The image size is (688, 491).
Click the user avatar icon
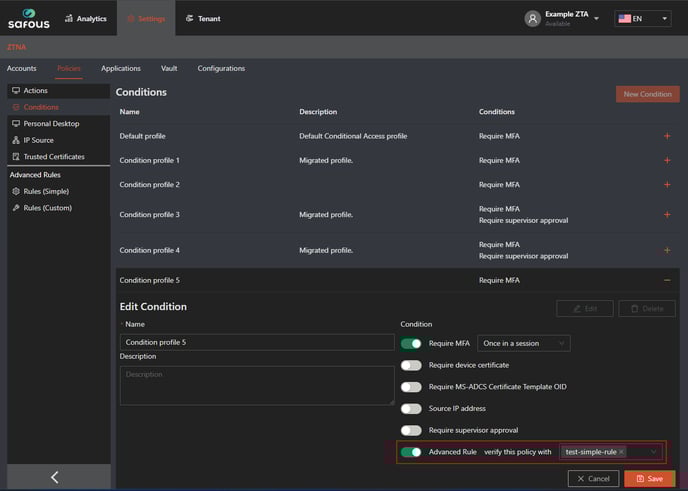click(x=532, y=18)
